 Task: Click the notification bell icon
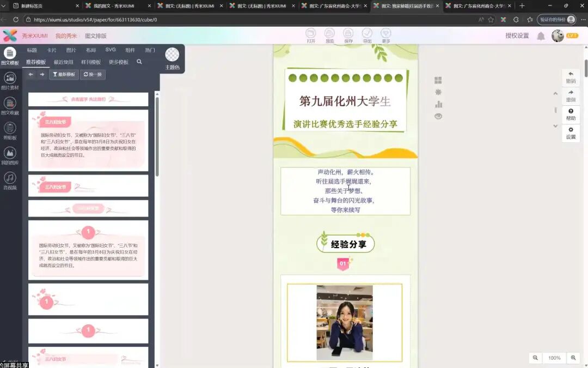pyautogui.click(x=541, y=36)
